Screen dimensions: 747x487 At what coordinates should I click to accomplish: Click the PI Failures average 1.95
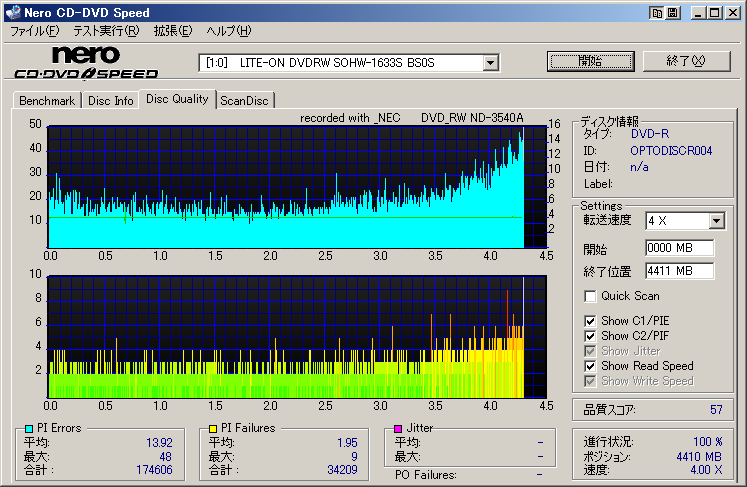(347, 443)
